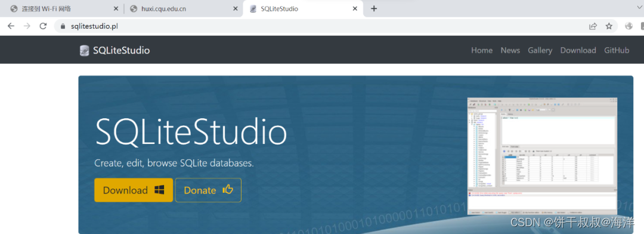The width and height of the screenshot is (644, 234).
Task: Click the browser forward arrow
Action: click(x=27, y=26)
